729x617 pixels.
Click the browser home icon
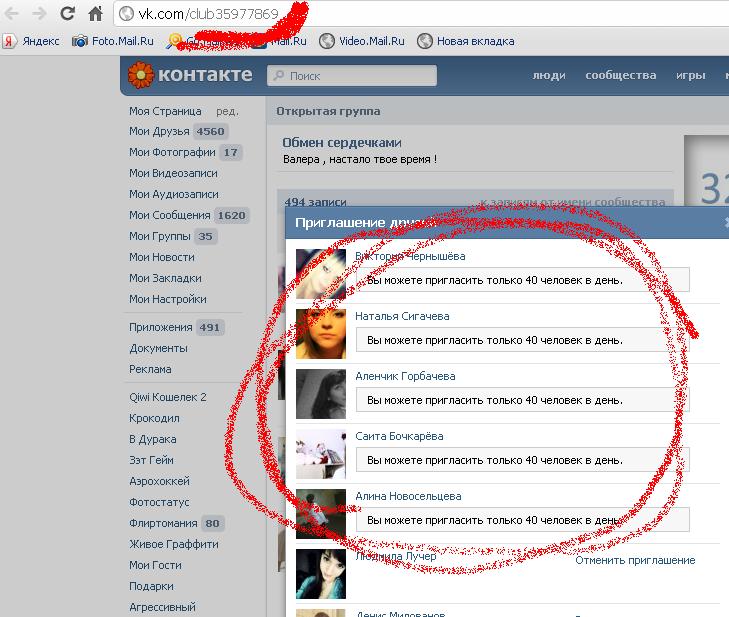(x=96, y=13)
